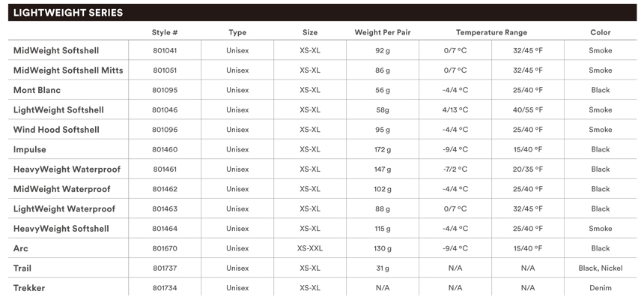Click style number 801046

[x=165, y=110]
